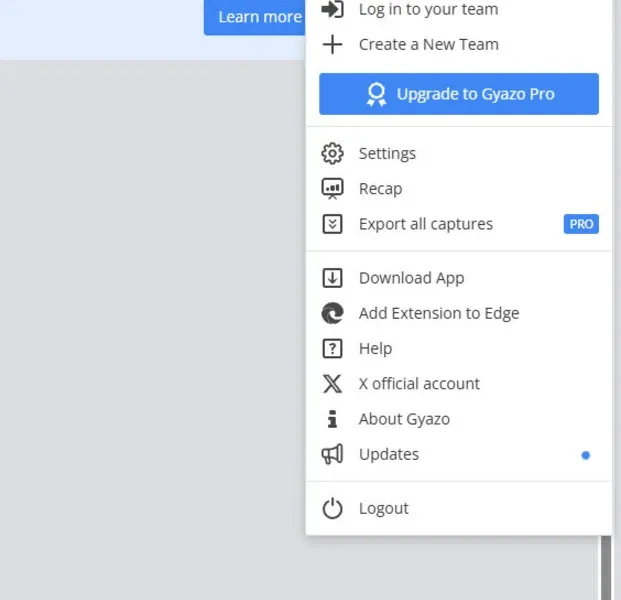Open X official account link
Screen dimensions: 621x600
click(x=459, y=384)
